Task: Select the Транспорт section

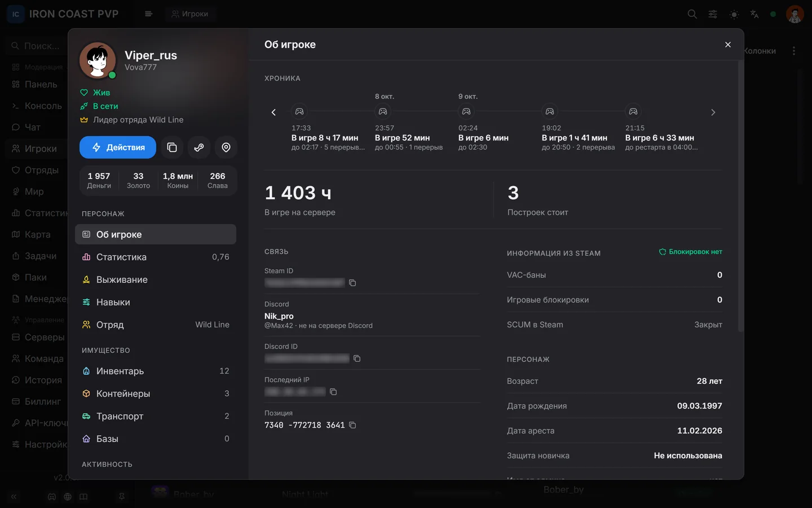Action: 156,416
